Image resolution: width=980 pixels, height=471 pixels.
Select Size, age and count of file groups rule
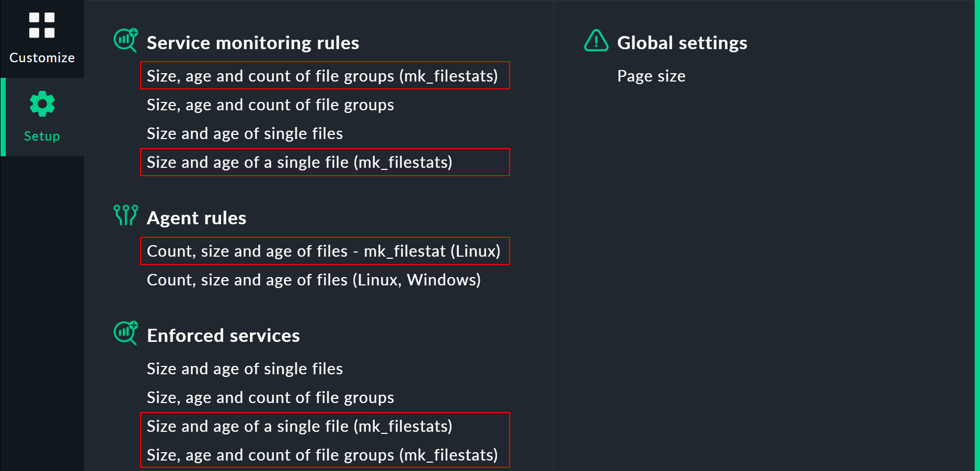coord(270,105)
